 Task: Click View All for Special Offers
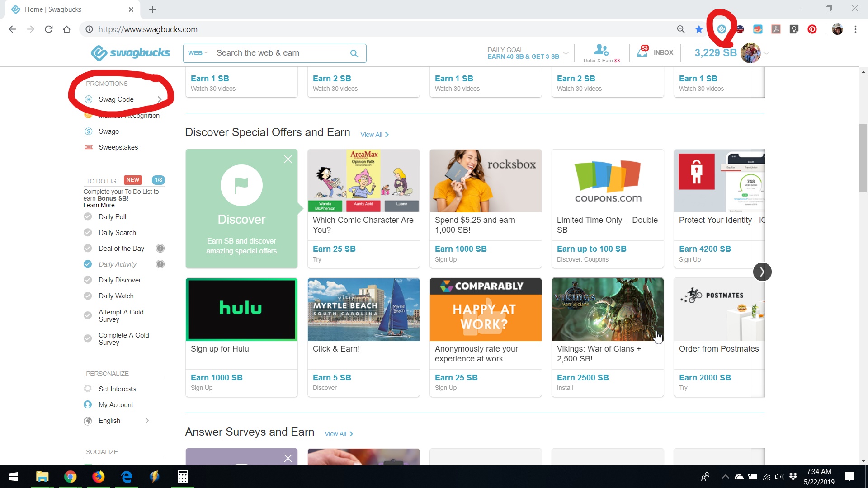374,135
